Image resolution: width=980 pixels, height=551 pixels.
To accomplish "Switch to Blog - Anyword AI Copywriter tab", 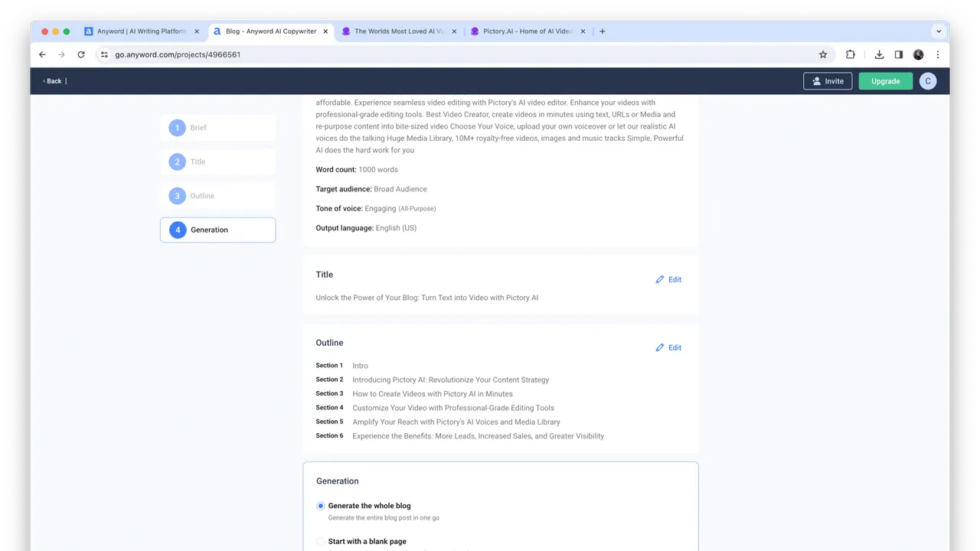I will click(x=271, y=31).
